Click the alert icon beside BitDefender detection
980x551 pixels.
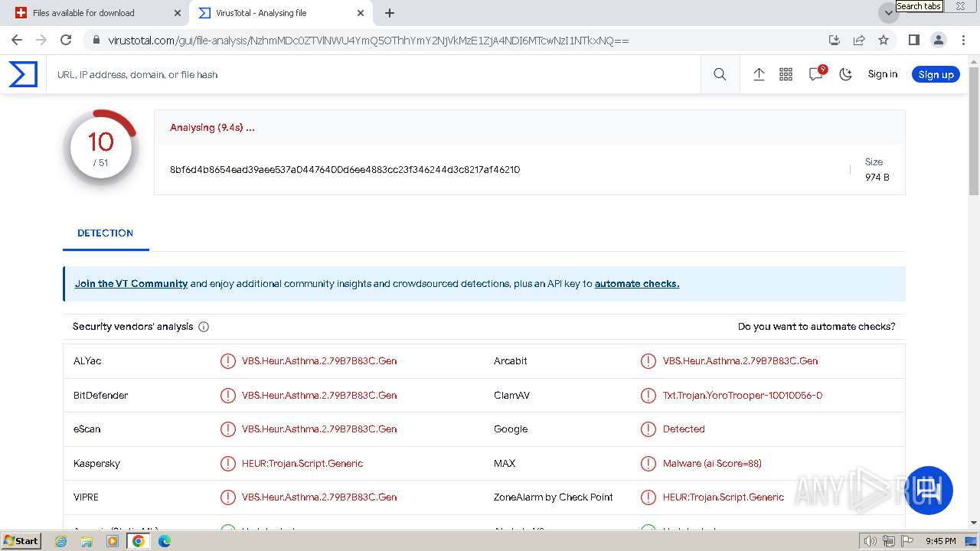228,396
